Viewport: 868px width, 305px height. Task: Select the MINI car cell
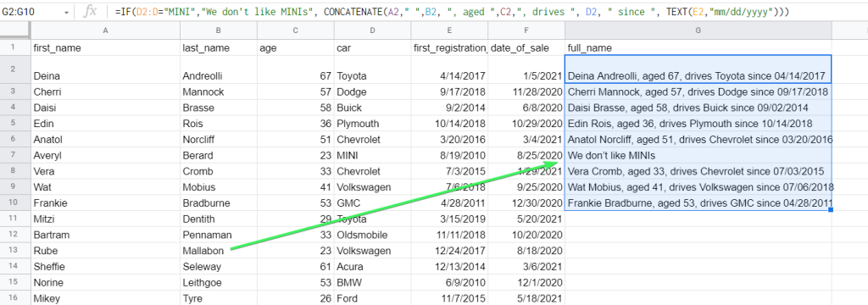(373, 155)
